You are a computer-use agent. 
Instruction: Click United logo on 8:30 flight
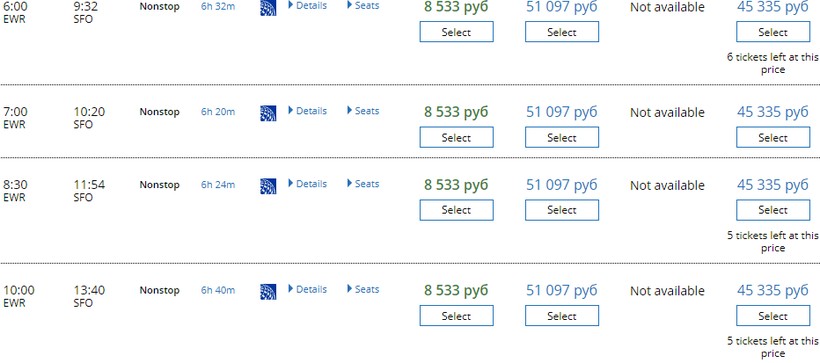(x=268, y=186)
